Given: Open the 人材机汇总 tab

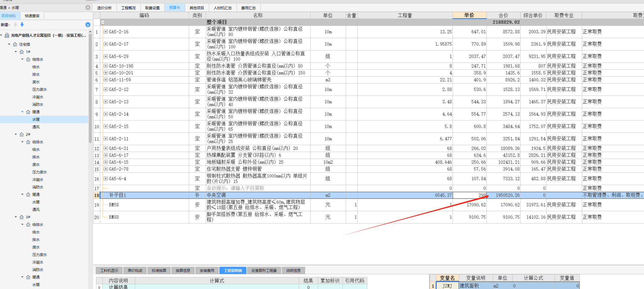Looking at the screenshot, I should 223,8.
